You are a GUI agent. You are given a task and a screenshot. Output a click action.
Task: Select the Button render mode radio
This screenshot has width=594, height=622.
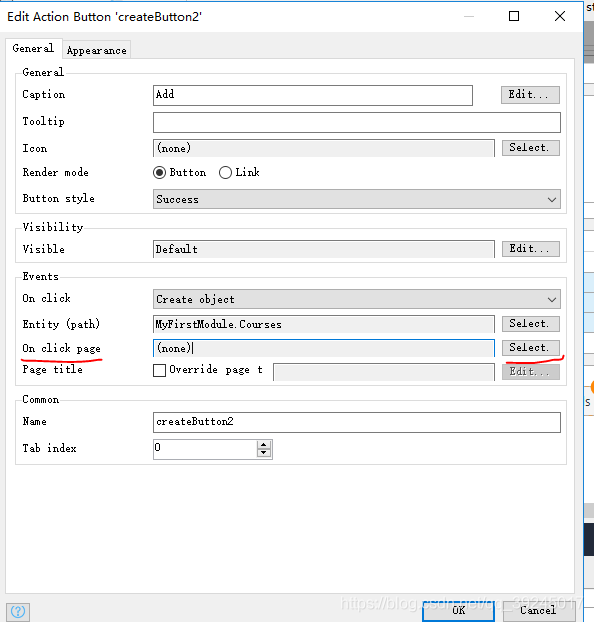[160, 173]
